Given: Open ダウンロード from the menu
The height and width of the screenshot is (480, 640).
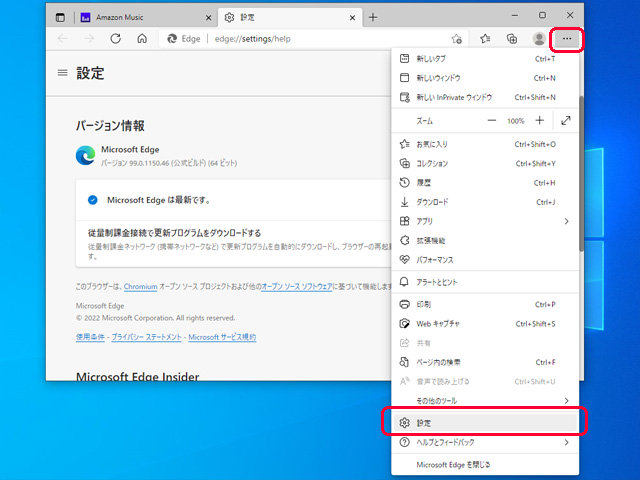Looking at the screenshot, I should click(x=485, y=202).
